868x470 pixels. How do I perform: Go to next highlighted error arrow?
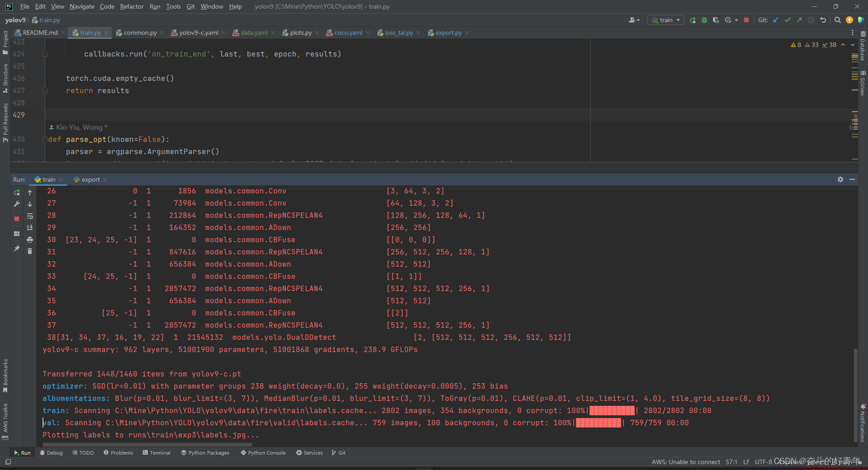[853, 45]
